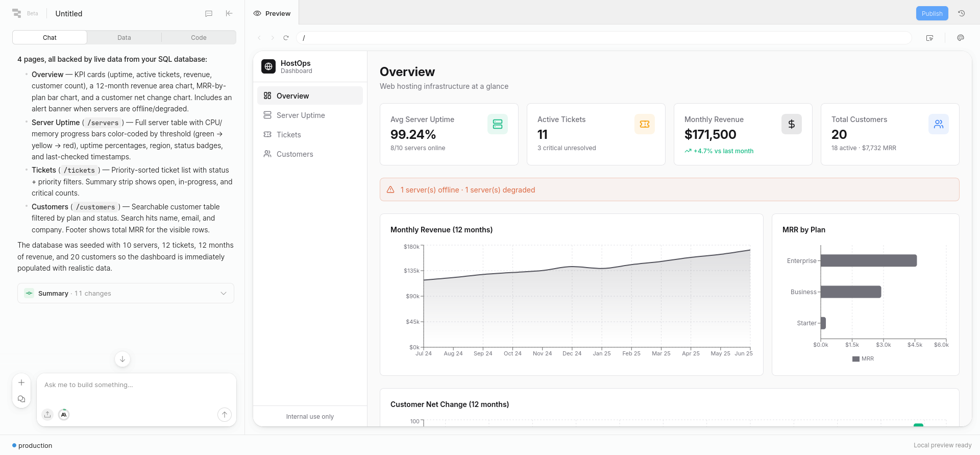Click the HostOps globe logo
The image size is (980, 455).
click(x=268, y=66)
